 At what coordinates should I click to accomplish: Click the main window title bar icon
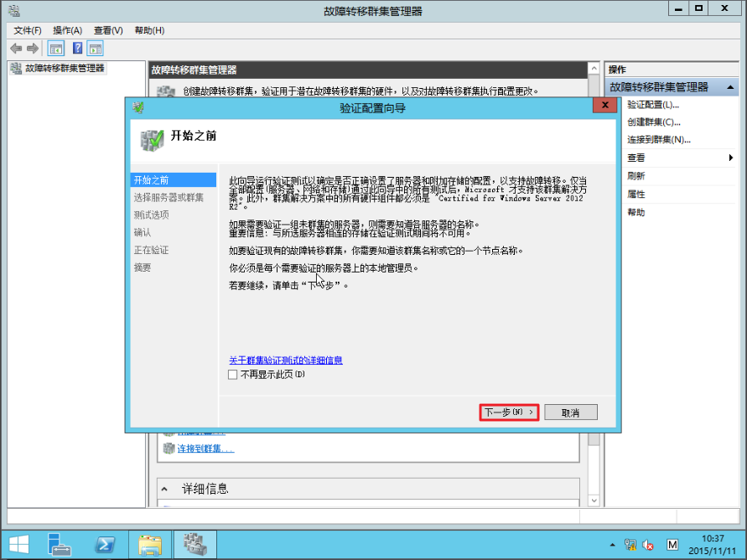[x=14, y=10]
